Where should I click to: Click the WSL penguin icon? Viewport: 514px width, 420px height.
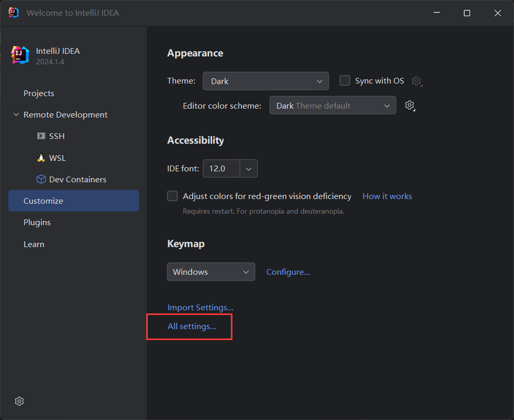click(41, 158)
